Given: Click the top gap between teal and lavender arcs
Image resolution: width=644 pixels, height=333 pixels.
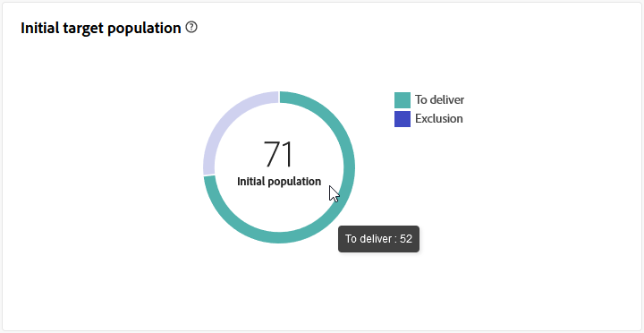Looking at the screenshot, I should [279, 97].
